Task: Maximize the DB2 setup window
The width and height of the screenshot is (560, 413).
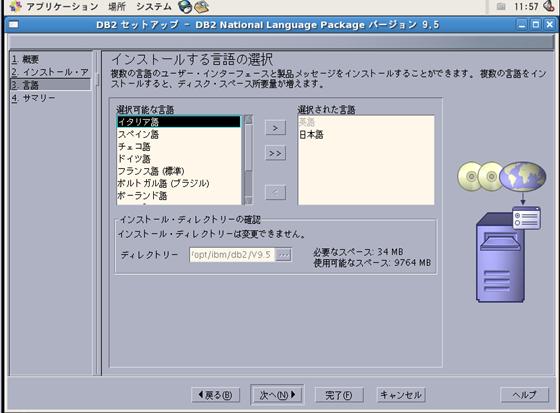Action: click(536, 25)
